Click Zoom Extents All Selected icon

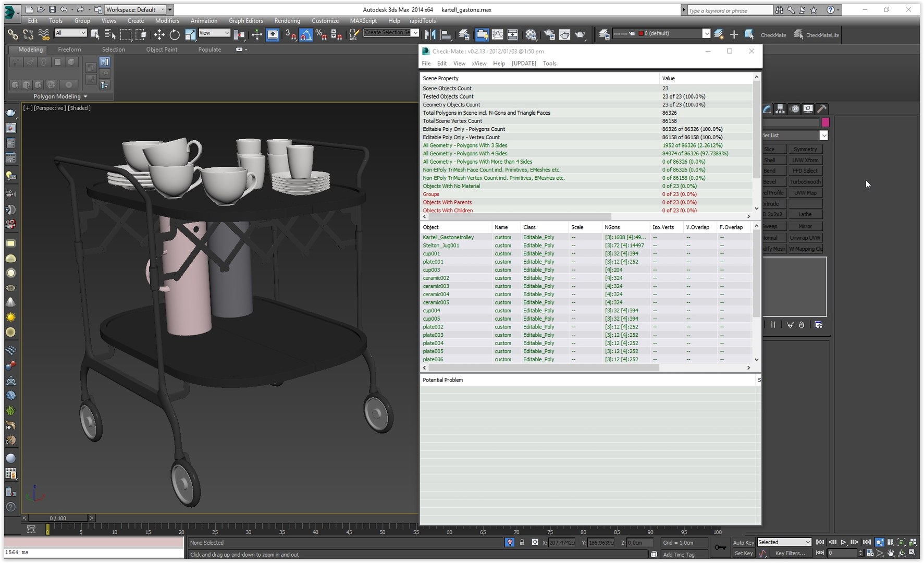[913, 543]
